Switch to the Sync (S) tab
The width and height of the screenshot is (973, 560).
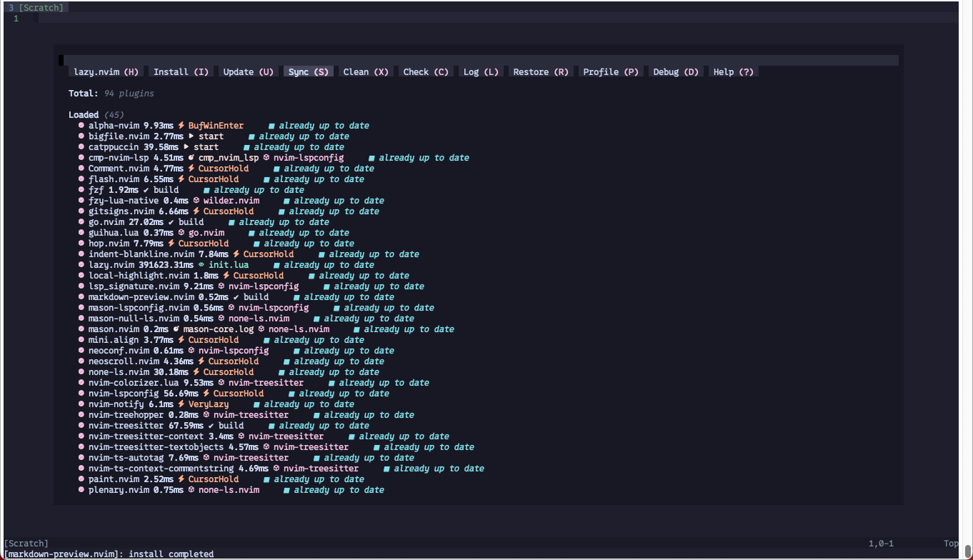point(309,71)
